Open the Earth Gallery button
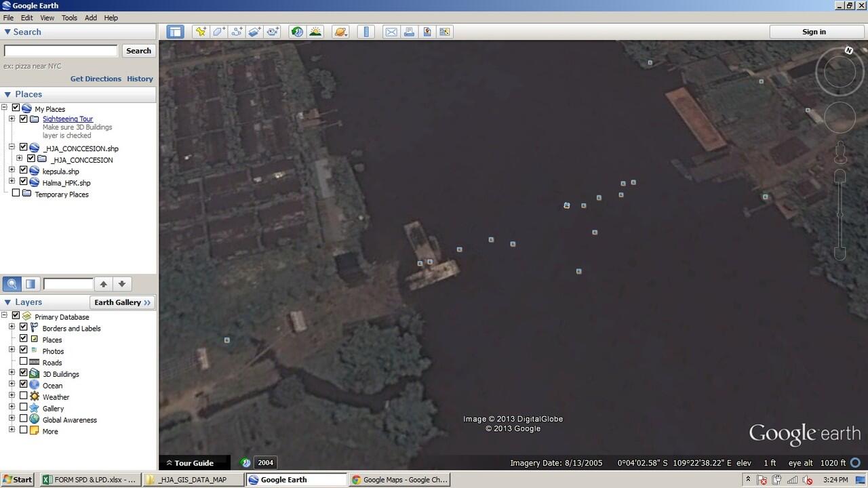This screenshot has height=488, width=868. click(123, 302)
